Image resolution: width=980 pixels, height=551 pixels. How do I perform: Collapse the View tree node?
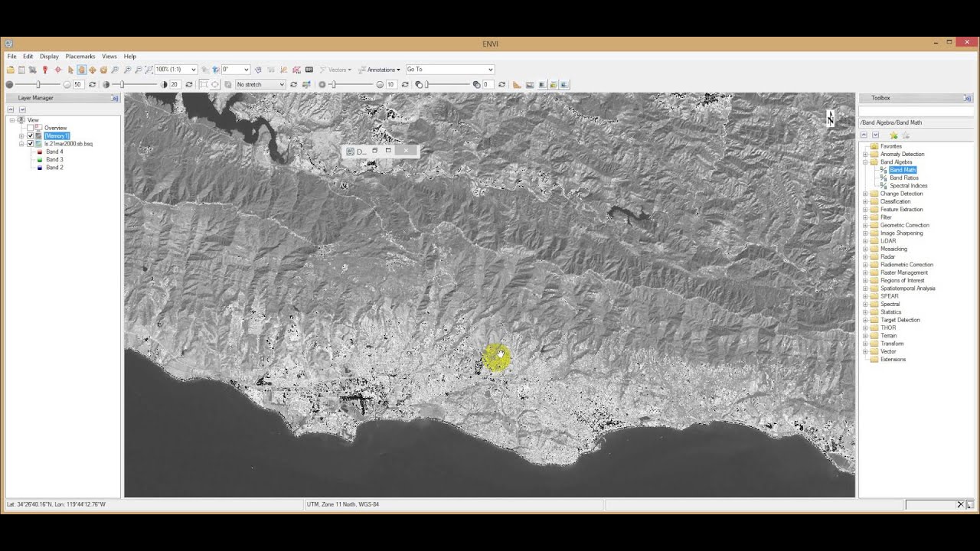[12, 120]
